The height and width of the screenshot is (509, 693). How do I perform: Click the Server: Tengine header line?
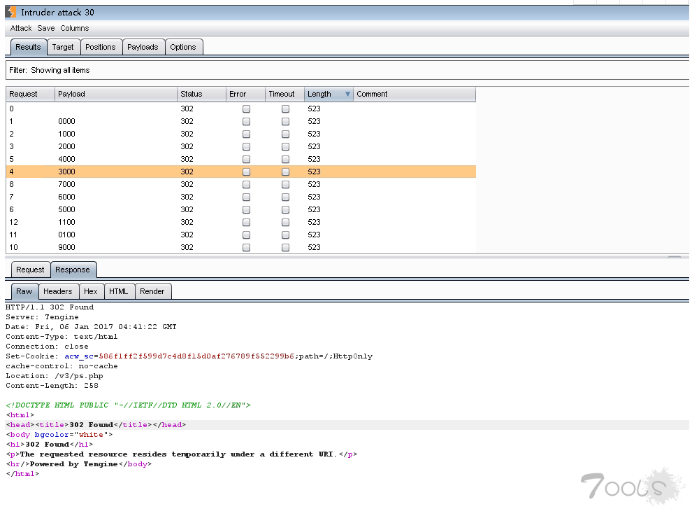[42, 317]
